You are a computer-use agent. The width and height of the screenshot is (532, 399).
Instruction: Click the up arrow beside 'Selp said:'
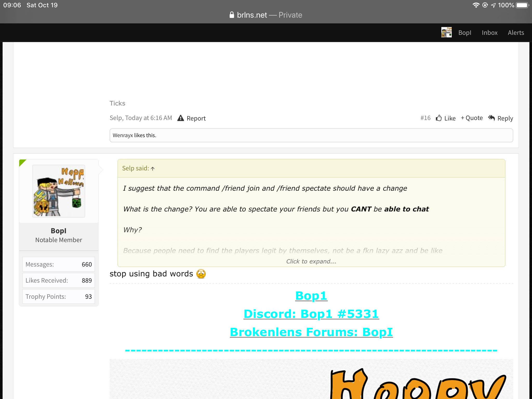[x=153, y=169]
